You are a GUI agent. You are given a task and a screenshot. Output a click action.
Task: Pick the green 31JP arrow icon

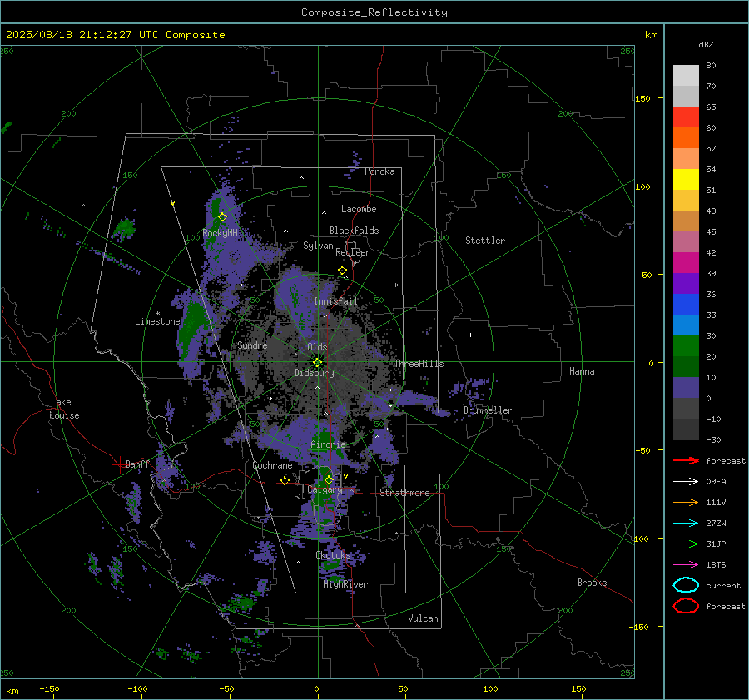point(686,544)
